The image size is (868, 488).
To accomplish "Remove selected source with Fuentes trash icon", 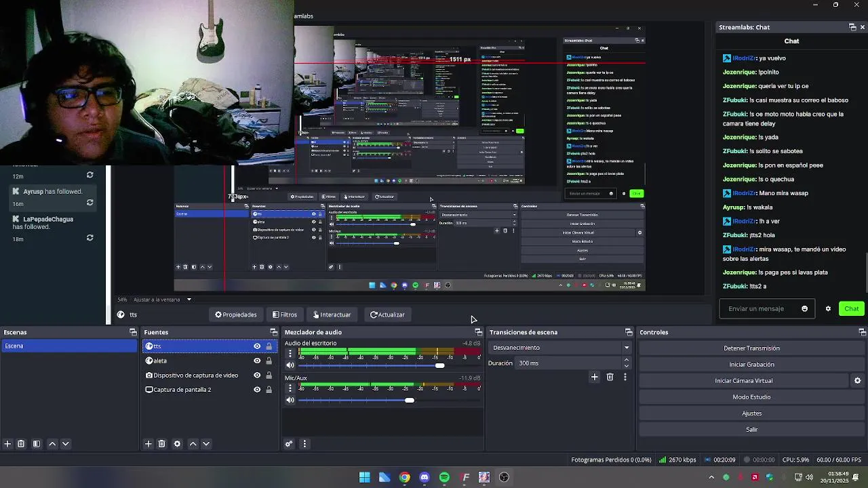I will coord(161,444).
